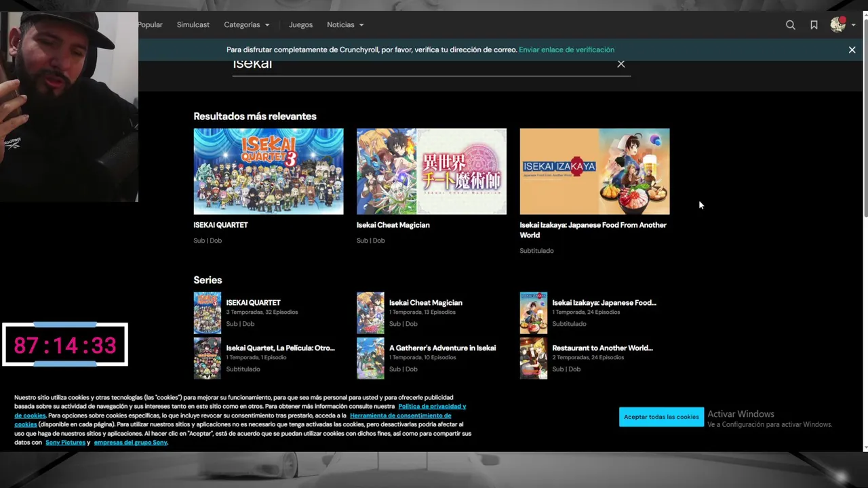Click Aceptar todas las cookies button
Viewport: 868px width, 488px height.
coord(661,417)
